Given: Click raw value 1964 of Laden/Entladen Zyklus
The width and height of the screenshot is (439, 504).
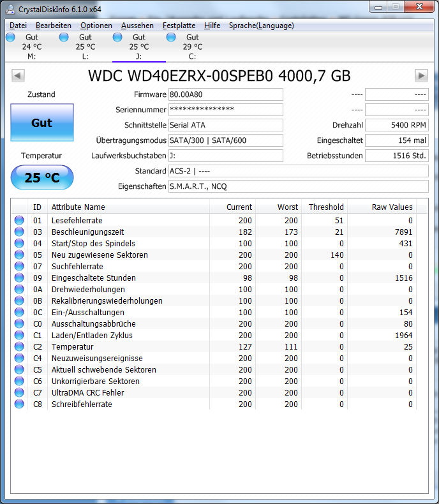Looking at the screenshot, I should [x=404, y=335].
